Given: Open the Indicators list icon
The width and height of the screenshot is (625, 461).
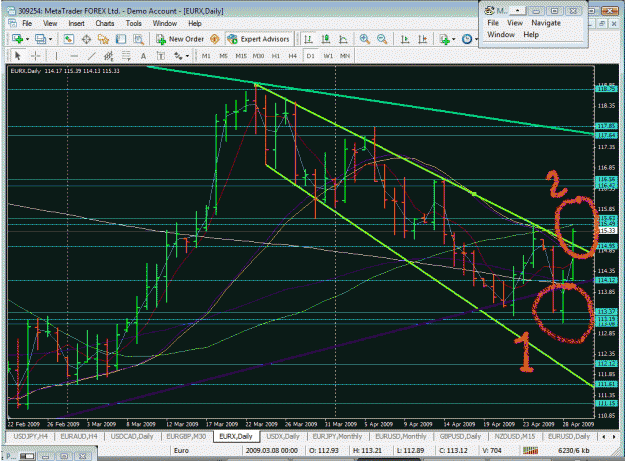Looking at the screenshot, I should click(444, 39).
